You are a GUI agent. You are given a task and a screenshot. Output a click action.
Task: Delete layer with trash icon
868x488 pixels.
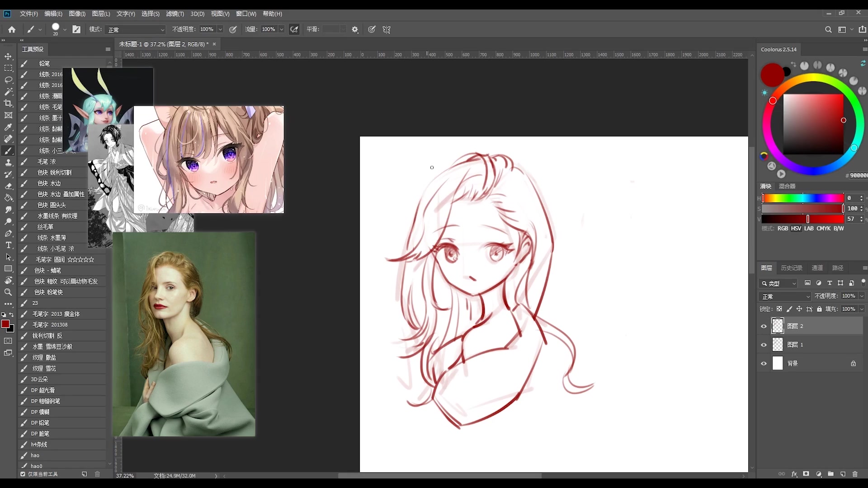pyautogui.click(x=855, y=474)
